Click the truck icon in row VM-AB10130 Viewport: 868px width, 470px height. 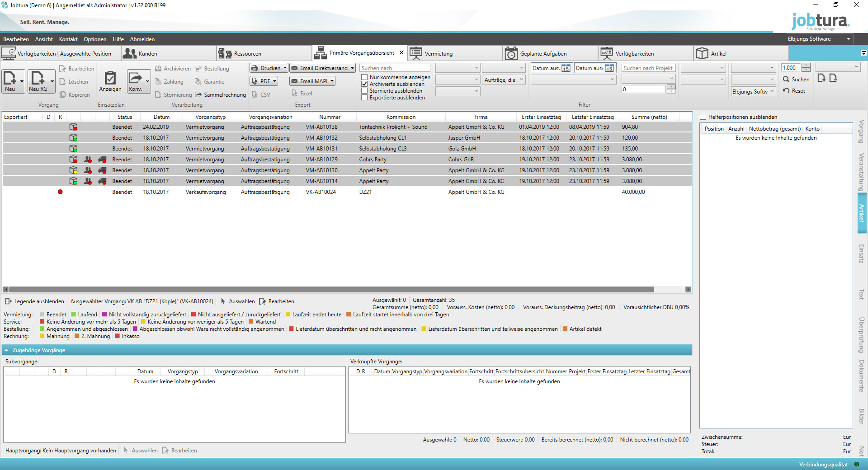click(103, 170)
